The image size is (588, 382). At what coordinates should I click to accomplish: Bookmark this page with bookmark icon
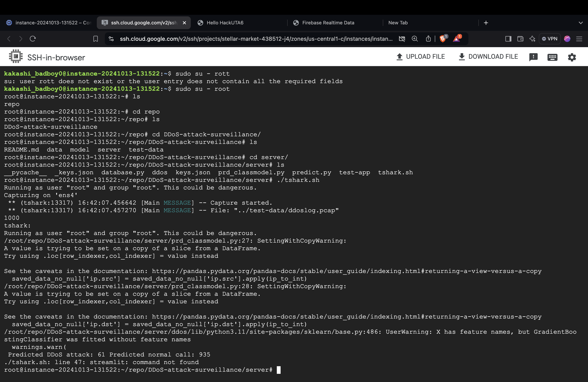tap(96, 39)
